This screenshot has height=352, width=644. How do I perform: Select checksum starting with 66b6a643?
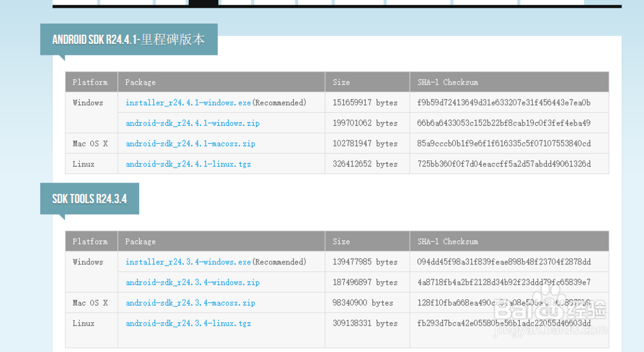point(504,123)
